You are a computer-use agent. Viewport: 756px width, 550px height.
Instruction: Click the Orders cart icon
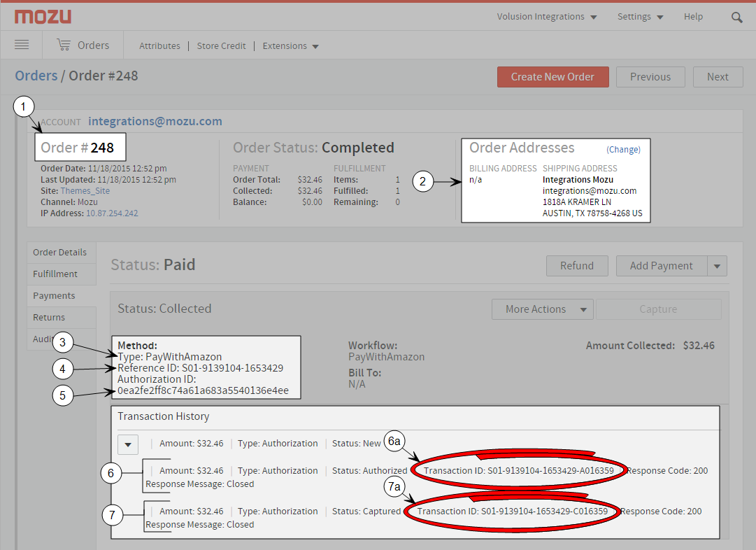click(63, 45)
